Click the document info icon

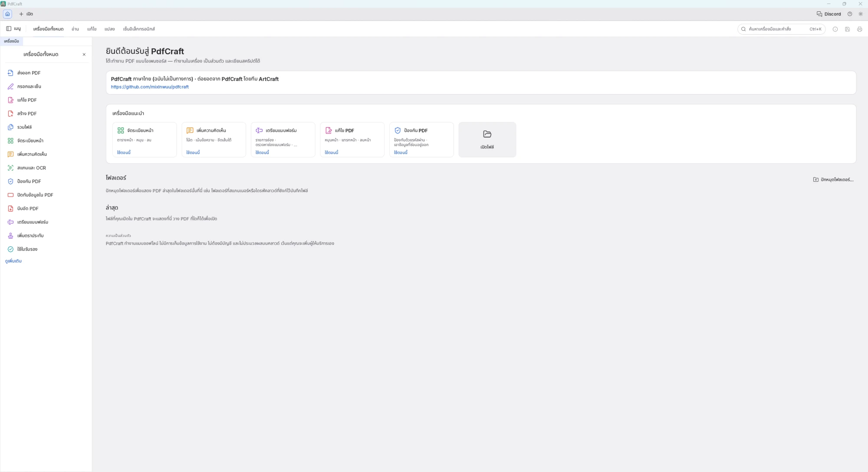(x=835, y=29)
